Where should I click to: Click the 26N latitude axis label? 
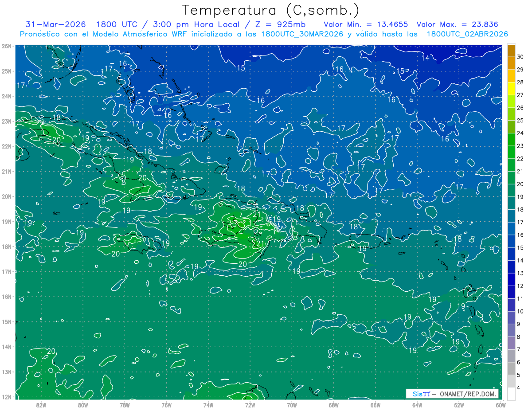pyautogui.click(x=7, y=46)
